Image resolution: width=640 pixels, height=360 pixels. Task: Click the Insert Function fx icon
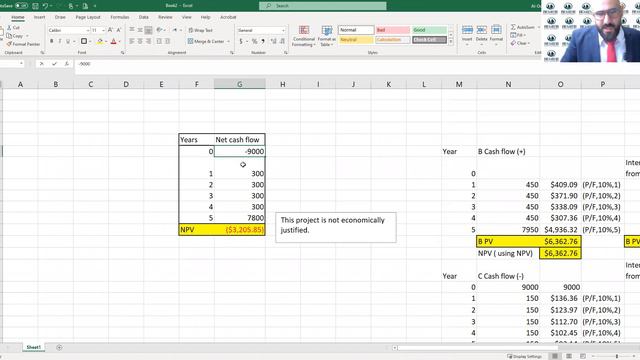pyautogui.click(x=67, y=64)
